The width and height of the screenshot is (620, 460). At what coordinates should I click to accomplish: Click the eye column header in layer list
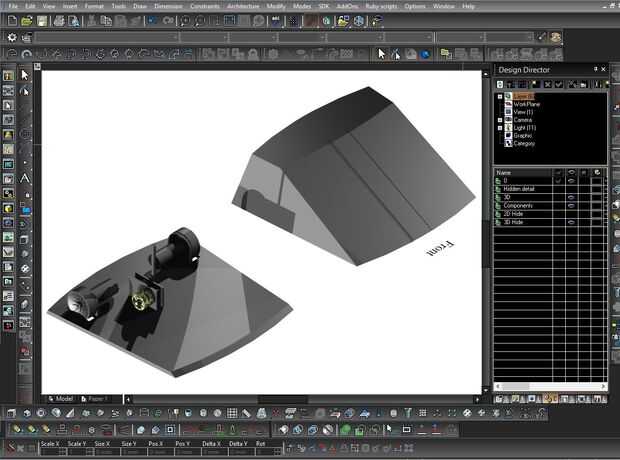(571, 172)
